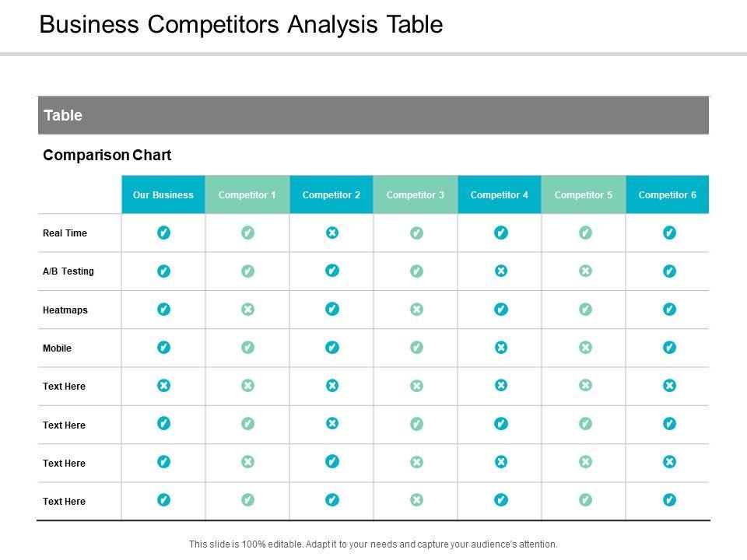The image size is (747, 560).
Task: Click the Mobile checkmark for Competitor 2
Action: coord(332,348)
